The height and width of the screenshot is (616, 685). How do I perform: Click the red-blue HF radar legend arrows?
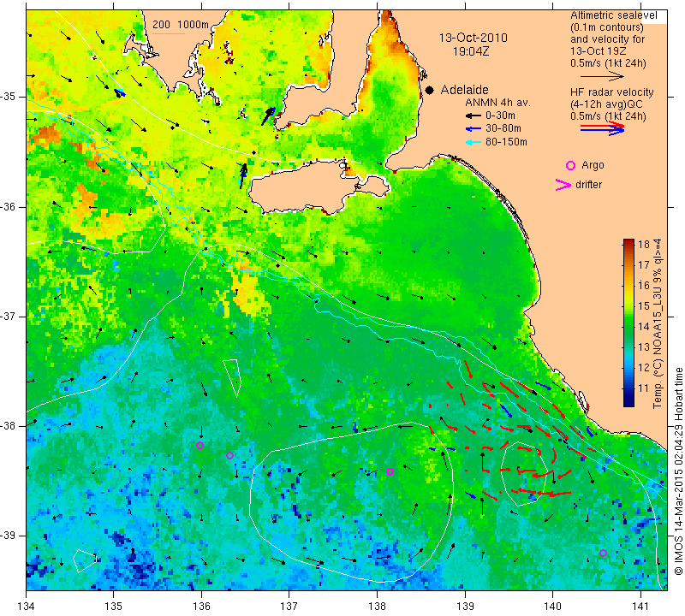click(x=603, y=128)
